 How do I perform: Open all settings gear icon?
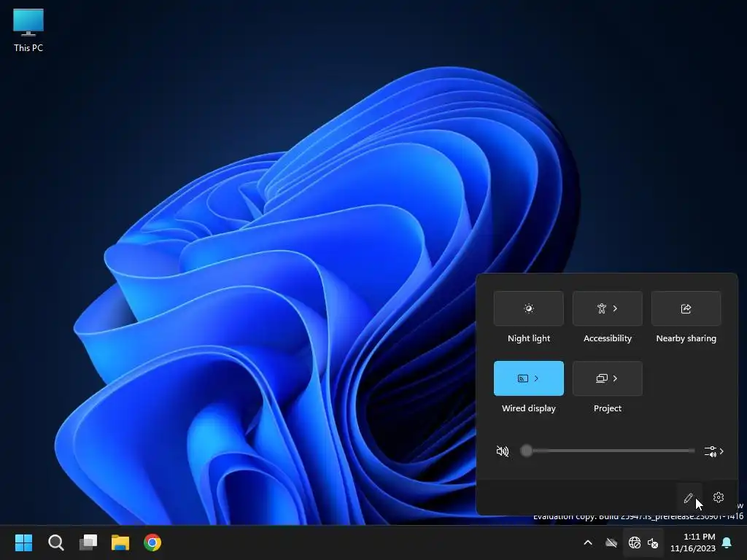[x=719, y=497]
